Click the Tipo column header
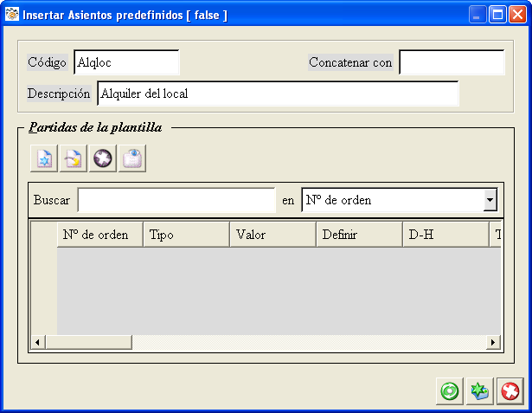This screenshot has height=413, width=532. pyautogui.click(x=187, y=235)
